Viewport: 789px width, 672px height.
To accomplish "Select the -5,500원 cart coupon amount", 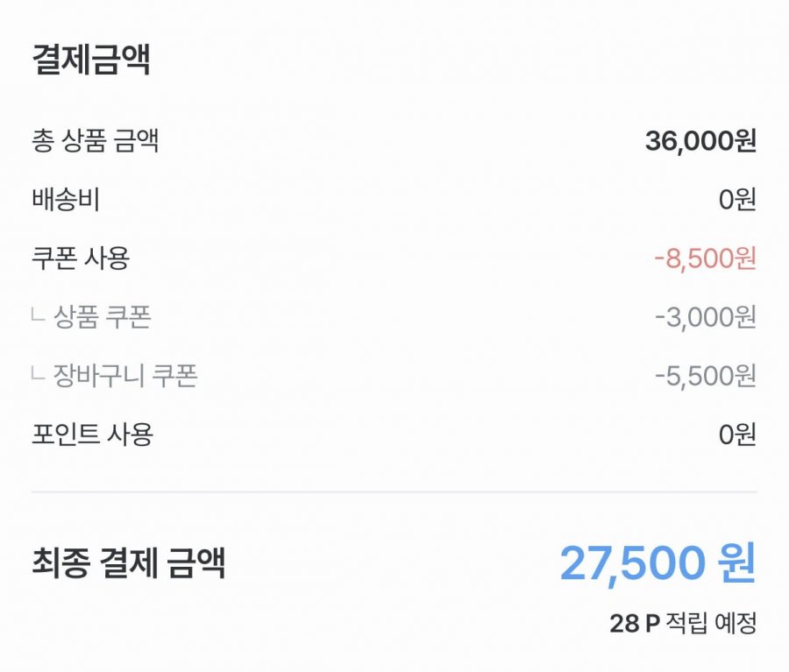I will [705, 376].
